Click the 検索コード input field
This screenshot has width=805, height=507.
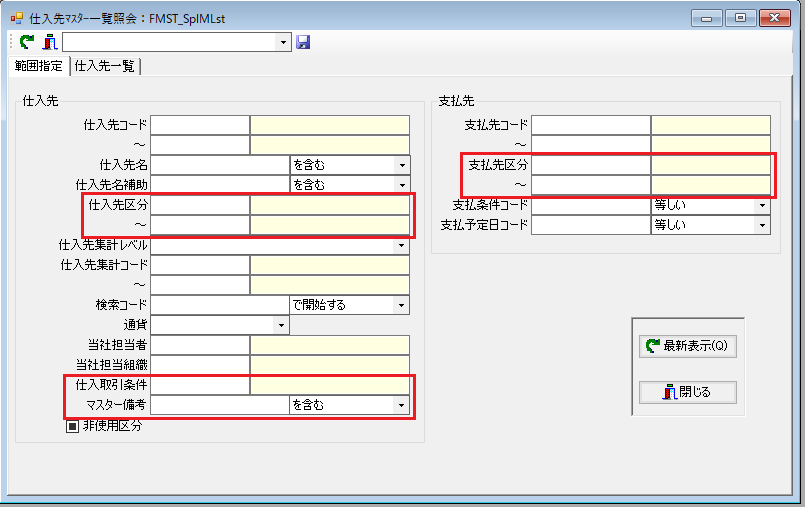point(220,305)
